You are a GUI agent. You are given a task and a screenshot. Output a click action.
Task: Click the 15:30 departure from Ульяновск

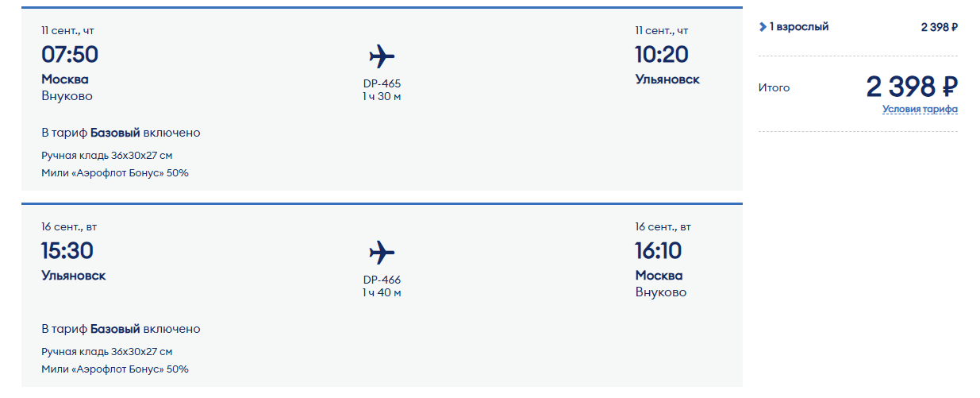pos(67,251)
